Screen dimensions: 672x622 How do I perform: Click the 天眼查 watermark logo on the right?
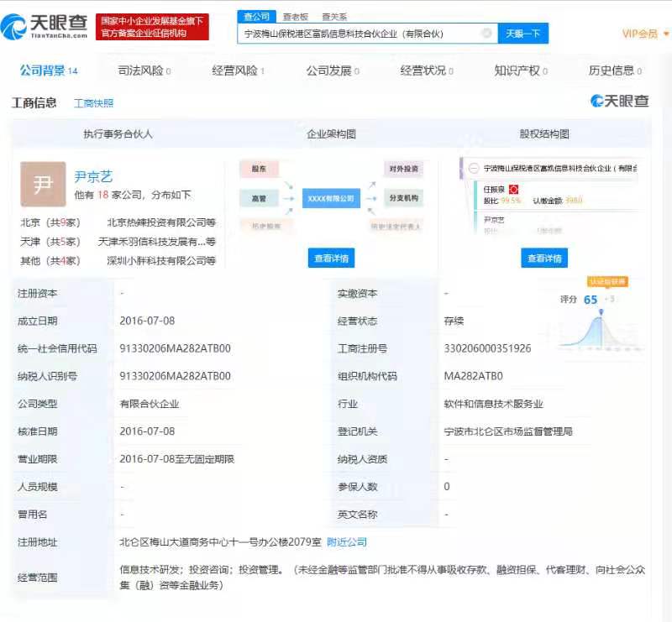[620, 101]
